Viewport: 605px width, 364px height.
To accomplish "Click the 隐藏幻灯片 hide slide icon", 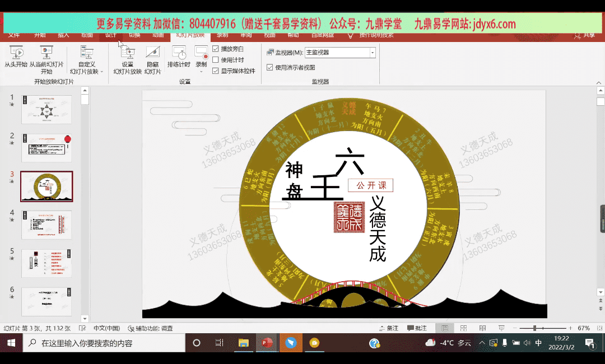I will 152,53.
